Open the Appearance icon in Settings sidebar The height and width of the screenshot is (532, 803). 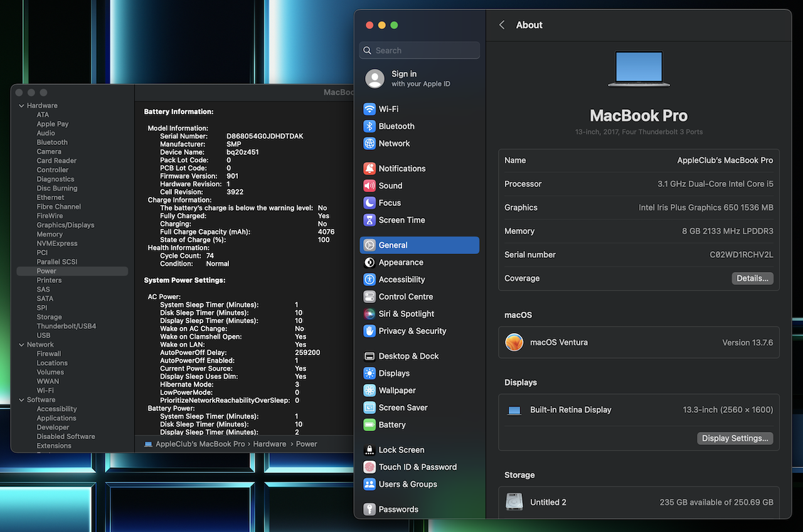[370, 262]
